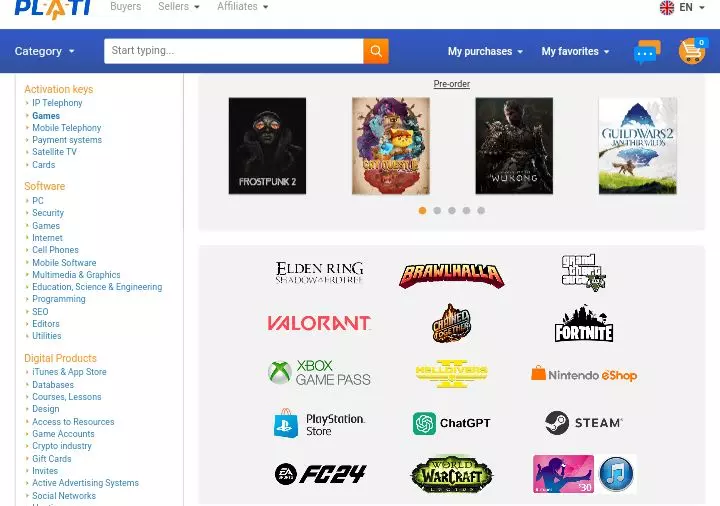Select the fourth carousel dot
Screen dimensions: 720x506
[467, 210]
